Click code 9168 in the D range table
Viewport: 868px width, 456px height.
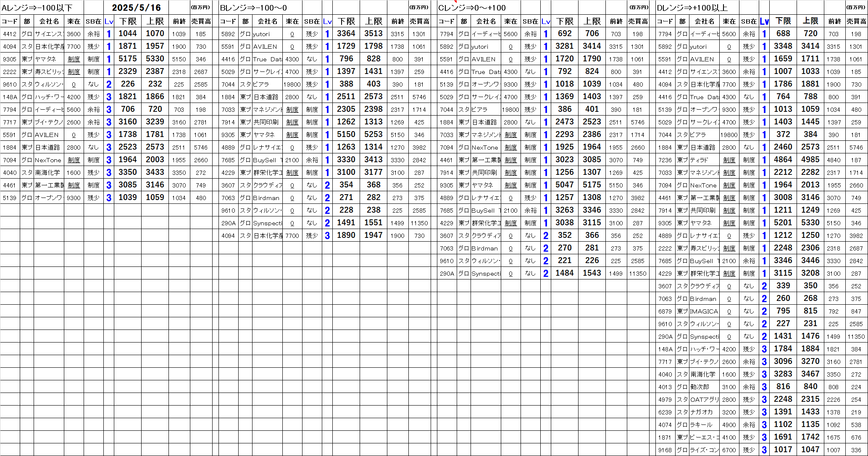(x=665, y=450)
